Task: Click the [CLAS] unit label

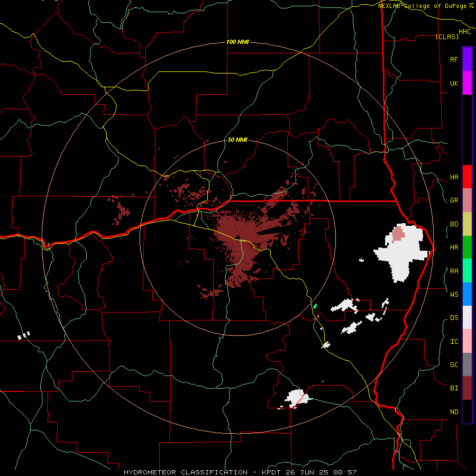Action: tap(447, 37)
